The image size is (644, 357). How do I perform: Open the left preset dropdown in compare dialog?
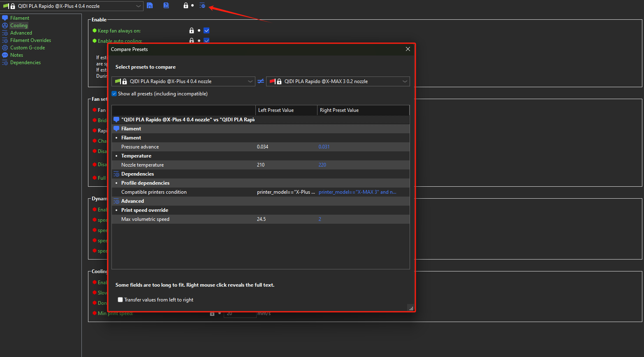[x=183, y=81]
